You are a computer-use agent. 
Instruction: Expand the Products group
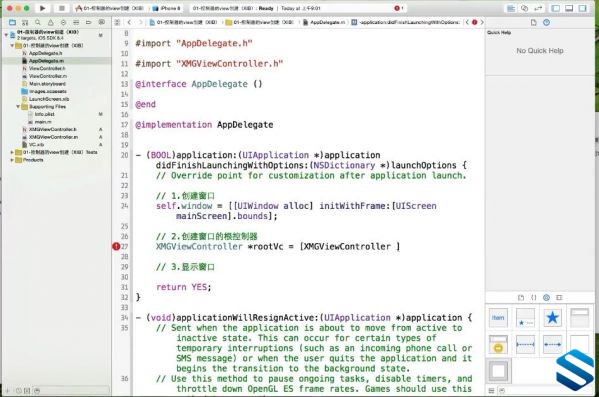pos(12,160)
